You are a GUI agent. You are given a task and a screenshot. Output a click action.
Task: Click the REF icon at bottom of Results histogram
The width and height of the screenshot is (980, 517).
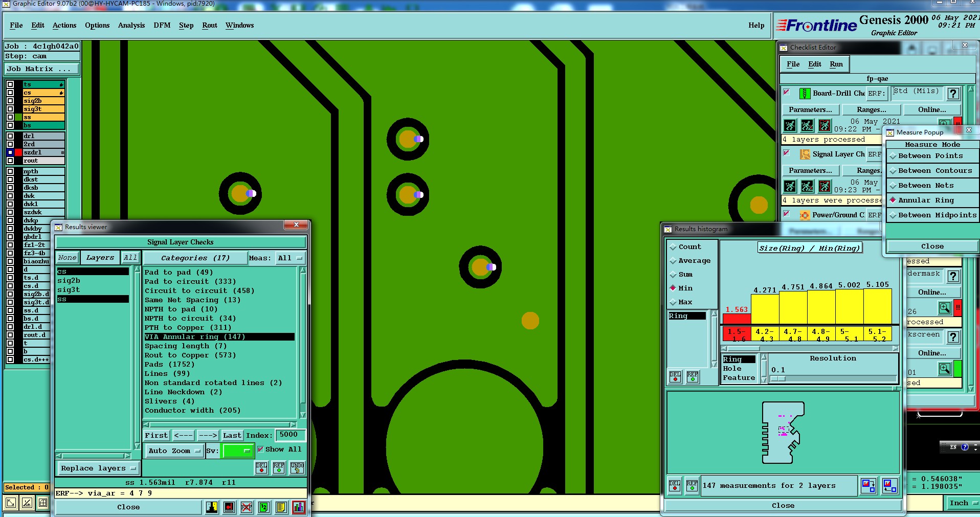692,485
